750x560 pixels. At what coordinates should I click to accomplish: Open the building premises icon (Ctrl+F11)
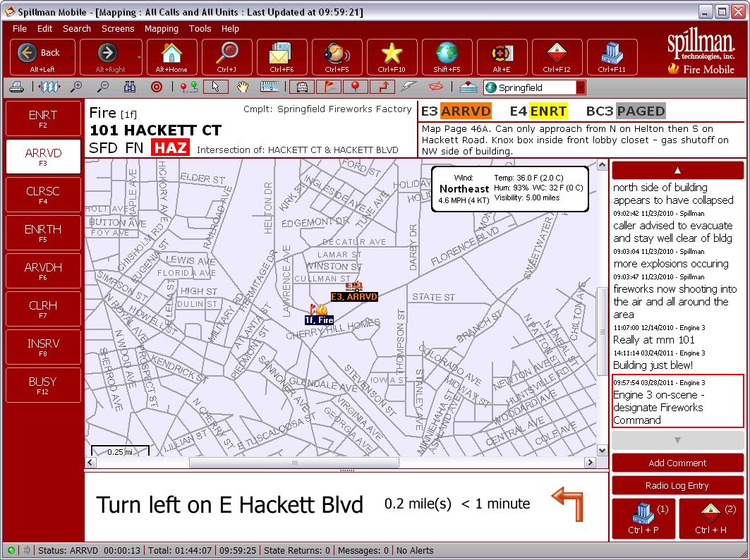tap(612, 57)
